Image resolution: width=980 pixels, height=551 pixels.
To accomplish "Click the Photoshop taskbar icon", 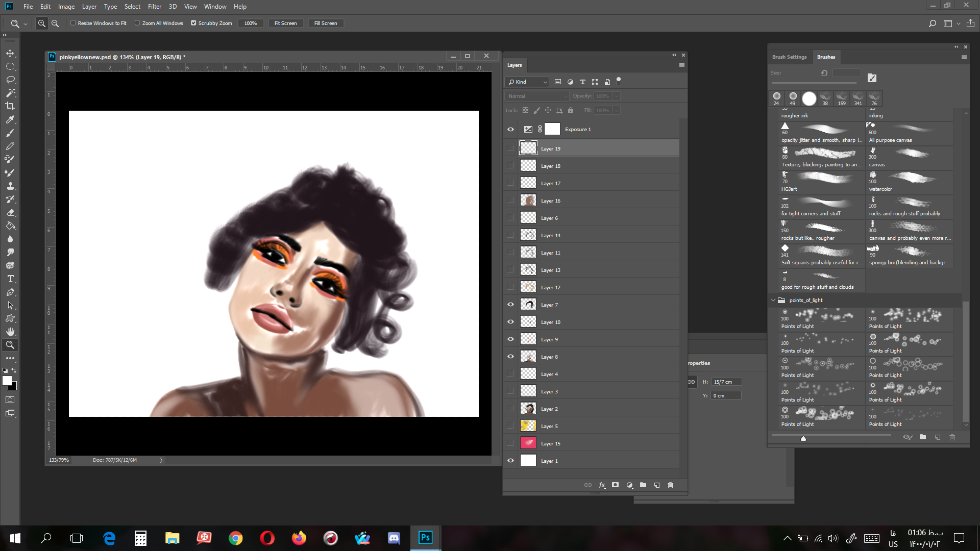I will pos(425,538).
